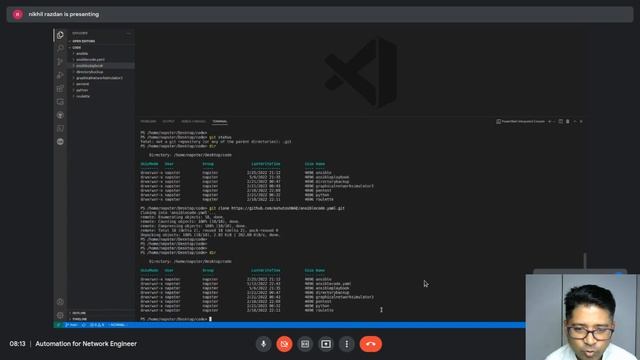Image resolution: width=640 pixels, height=360 pixels.
Task: Expand the ansible folder
Action: (101, 53)
